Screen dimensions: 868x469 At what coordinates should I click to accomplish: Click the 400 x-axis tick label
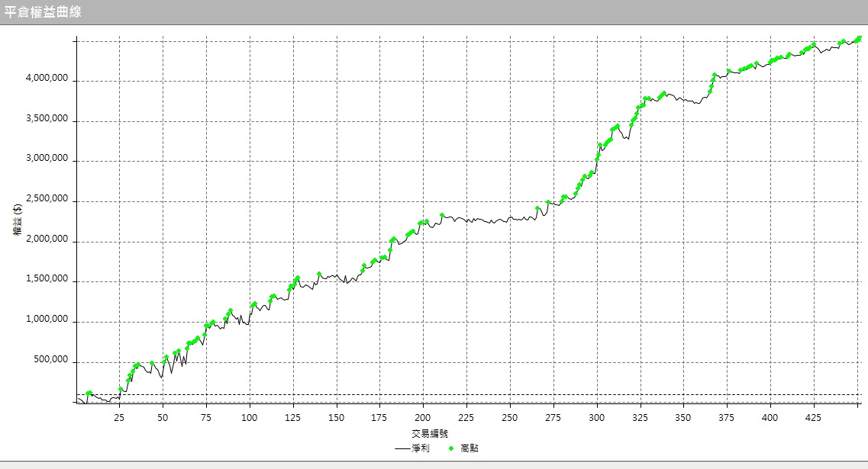click(770, 418)
